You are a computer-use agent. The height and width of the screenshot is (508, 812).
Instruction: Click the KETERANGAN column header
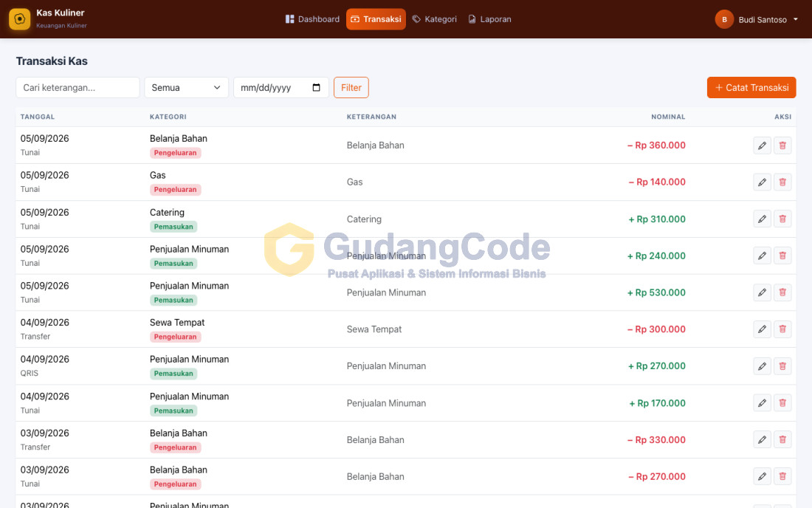(371, 117)
